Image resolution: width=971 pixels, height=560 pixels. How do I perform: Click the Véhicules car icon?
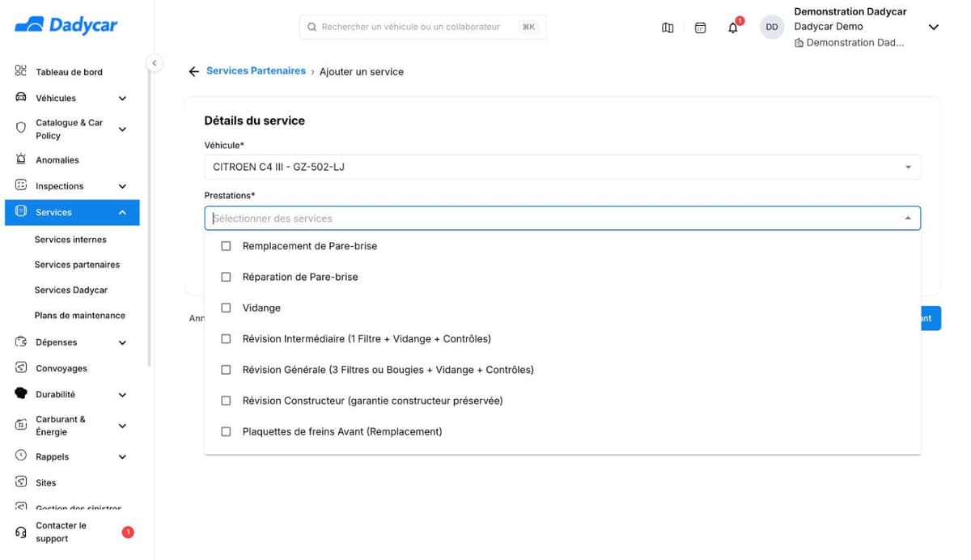click(21, 98)
